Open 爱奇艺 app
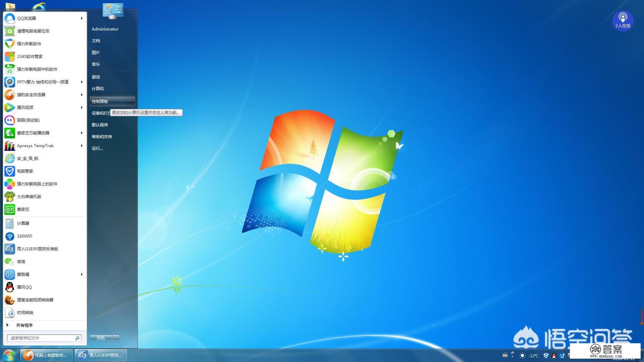This screenshot has height=362, width=644. coord(45,209)
